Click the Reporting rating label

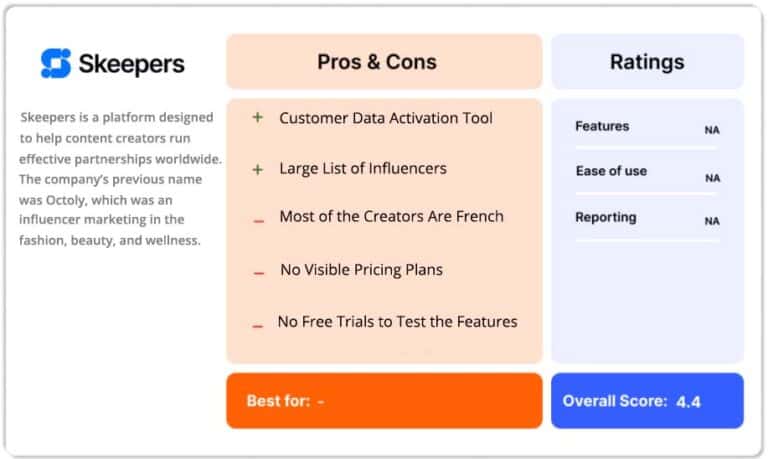606,217
